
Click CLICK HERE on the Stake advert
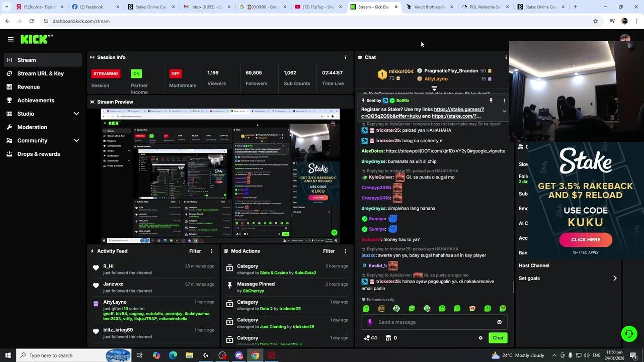point(585,240)
